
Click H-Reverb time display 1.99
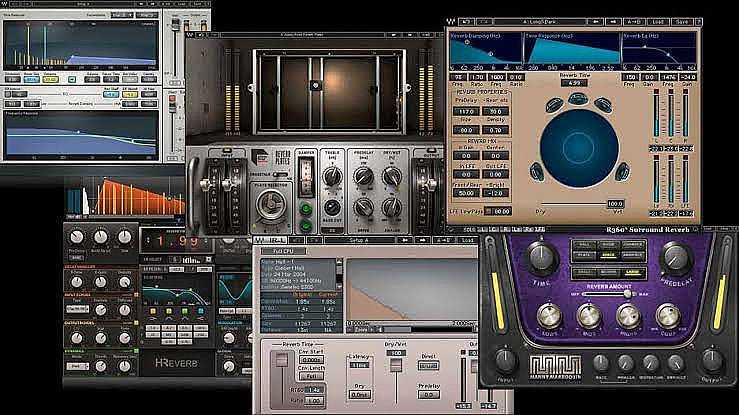pos(178,242)
